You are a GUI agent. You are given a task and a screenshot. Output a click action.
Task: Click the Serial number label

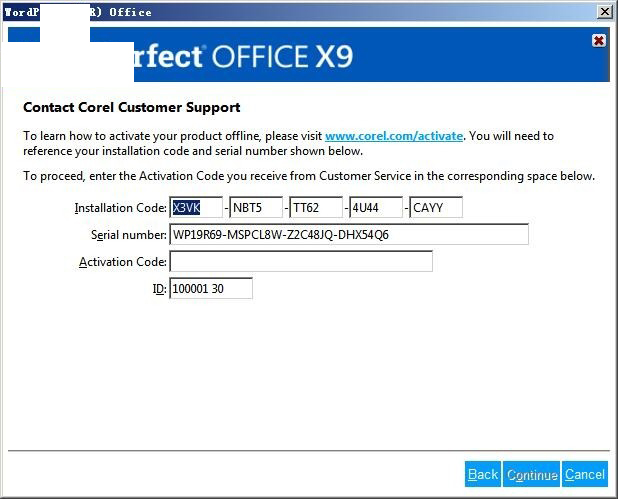tap(129, 235)
